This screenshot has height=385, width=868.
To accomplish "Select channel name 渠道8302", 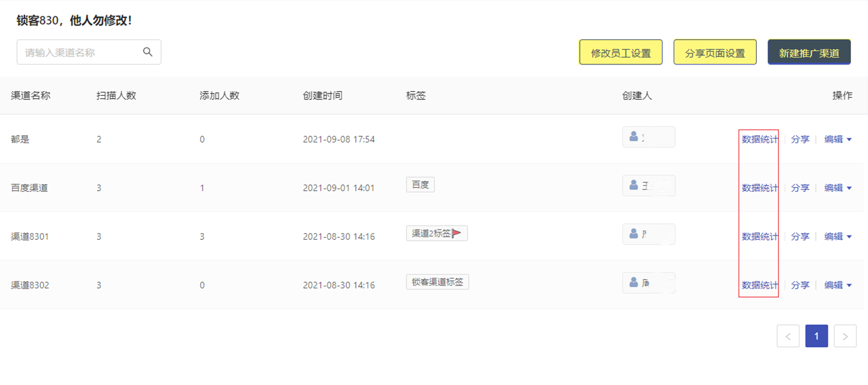I will point(30,285).
